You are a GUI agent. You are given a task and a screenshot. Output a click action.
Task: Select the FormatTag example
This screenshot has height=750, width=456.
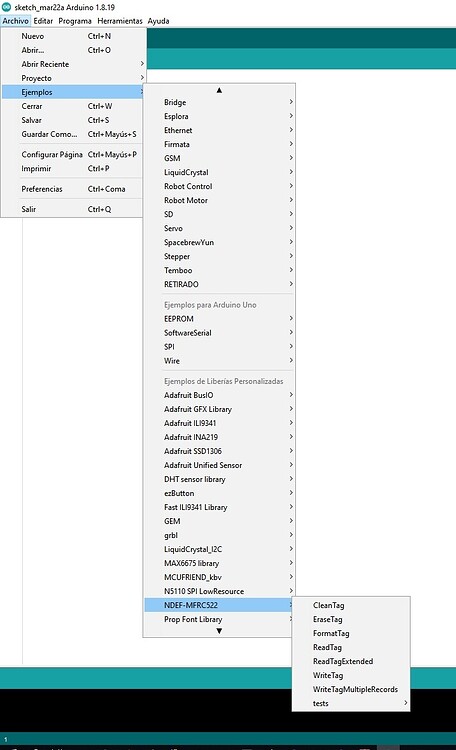click(x=351, y=633)
